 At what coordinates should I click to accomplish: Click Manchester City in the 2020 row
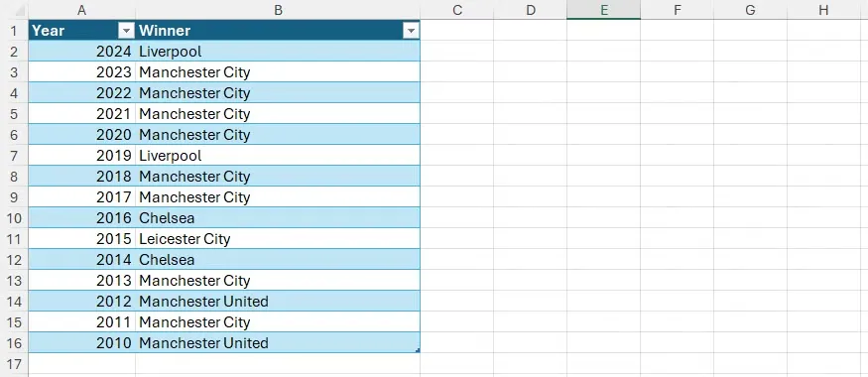(278, 135)
